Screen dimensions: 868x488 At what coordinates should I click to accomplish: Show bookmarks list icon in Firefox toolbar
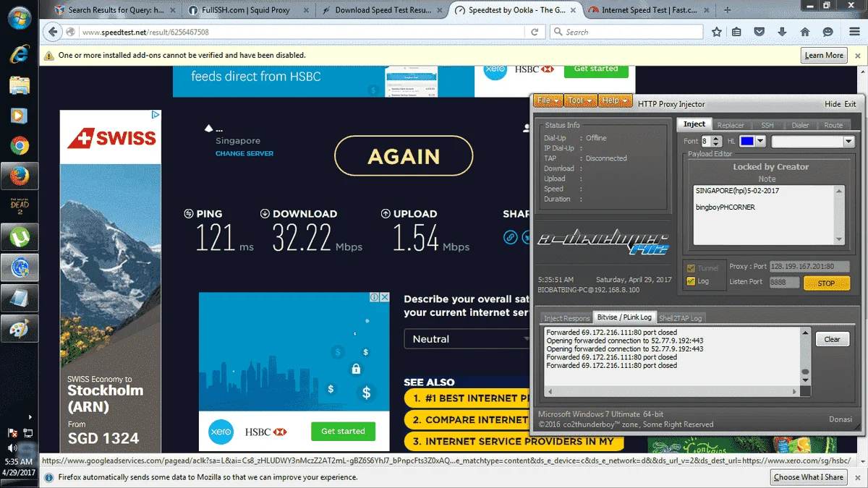736,32
